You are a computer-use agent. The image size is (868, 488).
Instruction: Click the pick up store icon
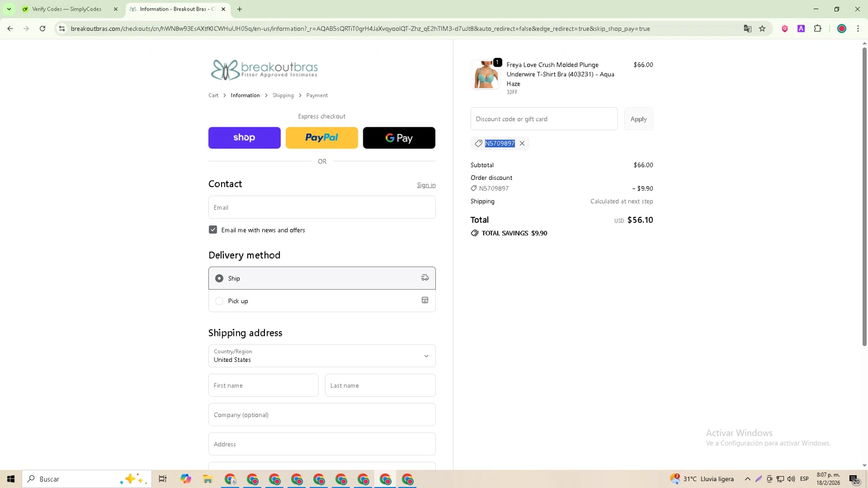pyautogui.click(x=425, y=300)
